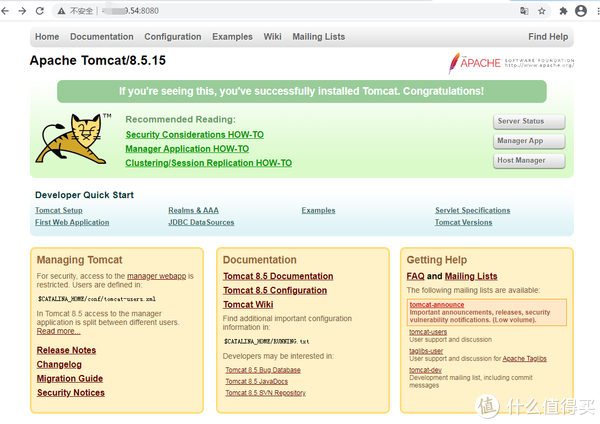600x424 pixels.
Task: Click the Manager App button
Action: pyautogui.click(x=529, y=141)
